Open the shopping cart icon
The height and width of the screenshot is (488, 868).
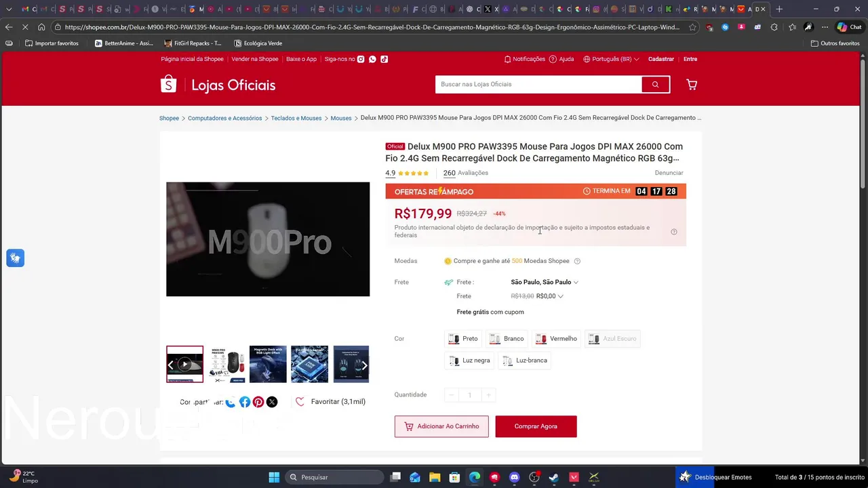pyautogui.click(x=692, y=85)
